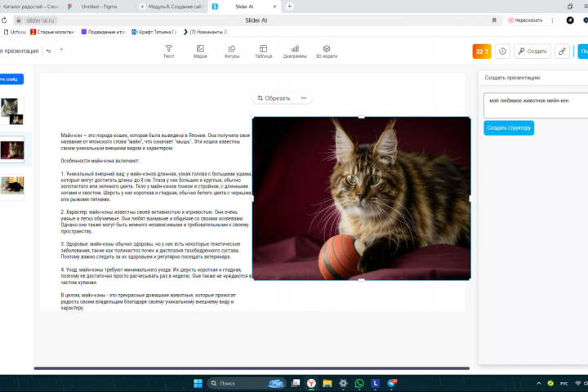Viewport: 588px width, 392px height.
Task: Open the blue L app in taskbar
Action: point(375,383)
